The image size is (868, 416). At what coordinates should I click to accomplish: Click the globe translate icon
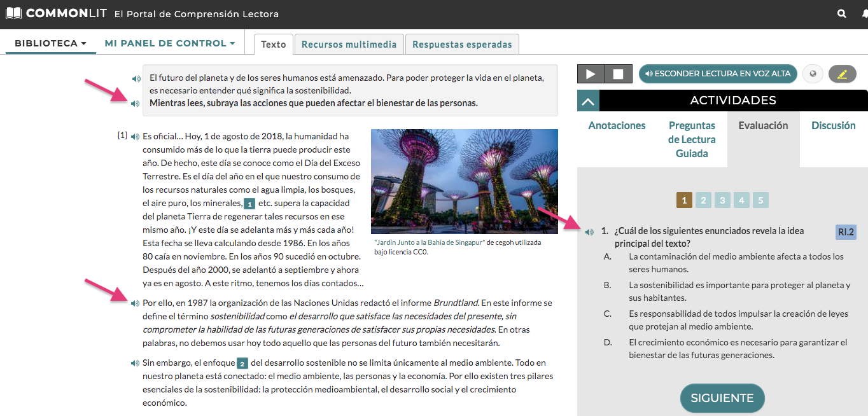813,74
